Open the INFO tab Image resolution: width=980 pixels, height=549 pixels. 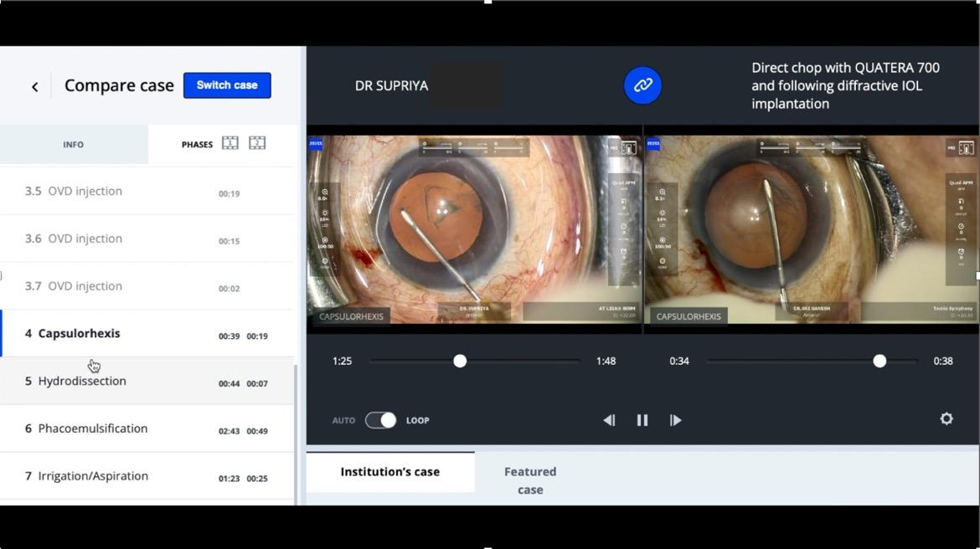pos(73,144)
